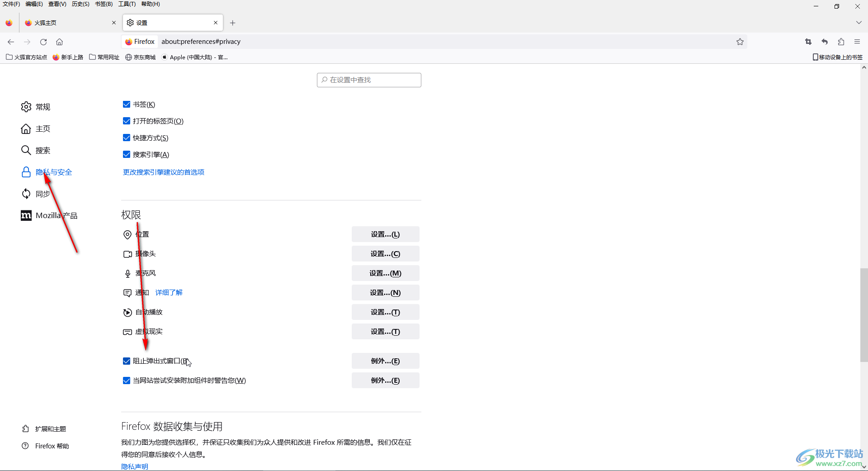Select 隐私与安全 settings category
868x471 pixels.
point(47,172)
